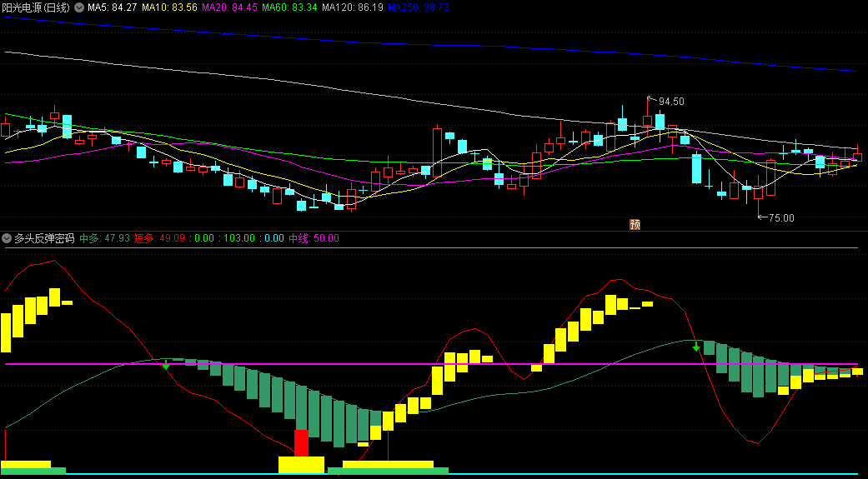
Task: Select the MA250: 98.73 label
Action: tap(418, 7)
